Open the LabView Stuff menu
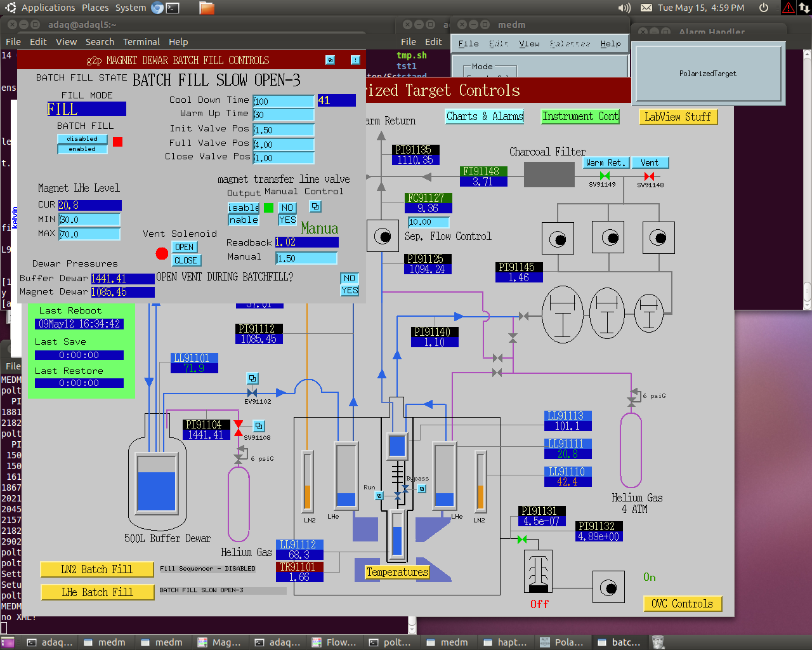This screenshot has width=812, height=650. pos(678,117)
